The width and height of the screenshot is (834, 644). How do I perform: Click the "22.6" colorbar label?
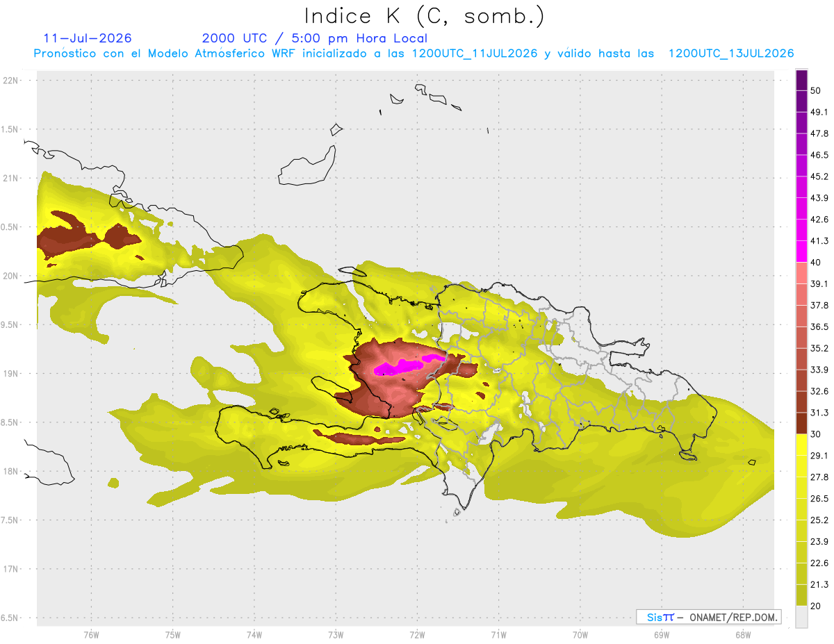click(819, 563)
